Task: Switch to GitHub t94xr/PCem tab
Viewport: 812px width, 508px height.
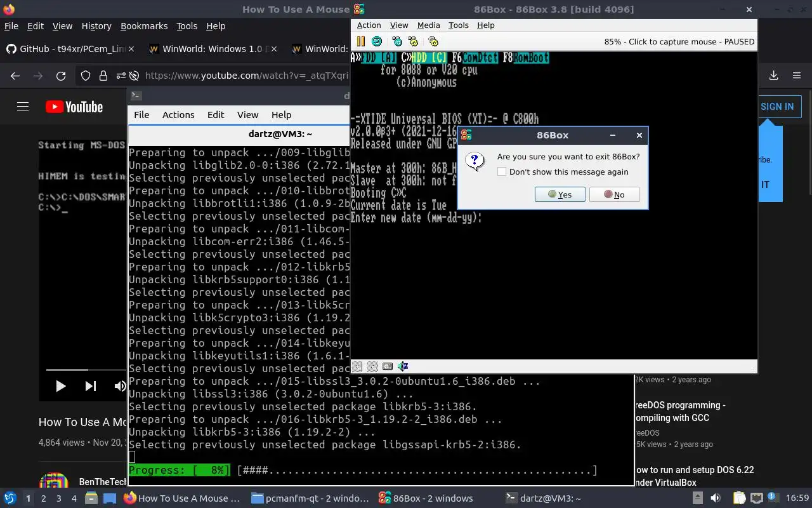Action: (x=70, y=49)
